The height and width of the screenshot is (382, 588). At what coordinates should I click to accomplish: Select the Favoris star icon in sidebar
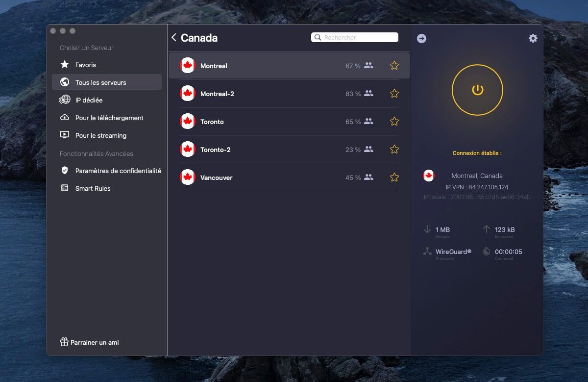point(64,64)
